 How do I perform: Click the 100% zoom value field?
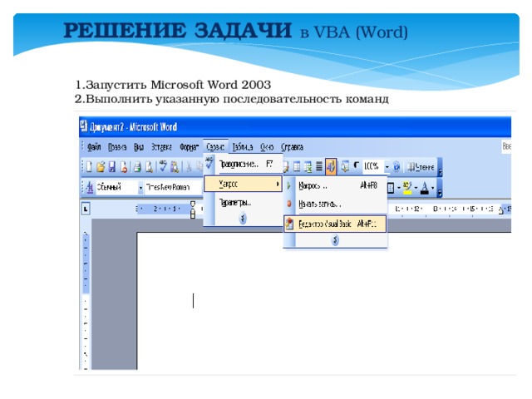(372, 166)
